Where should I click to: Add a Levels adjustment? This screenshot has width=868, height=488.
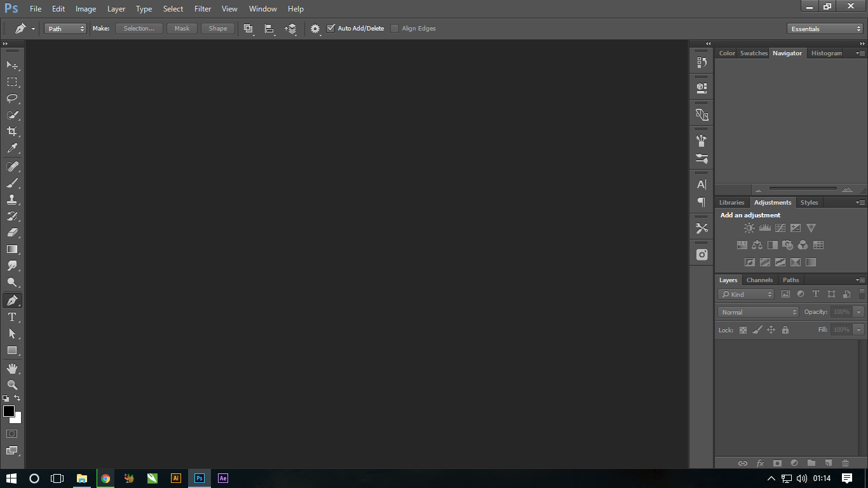(765, 228)
